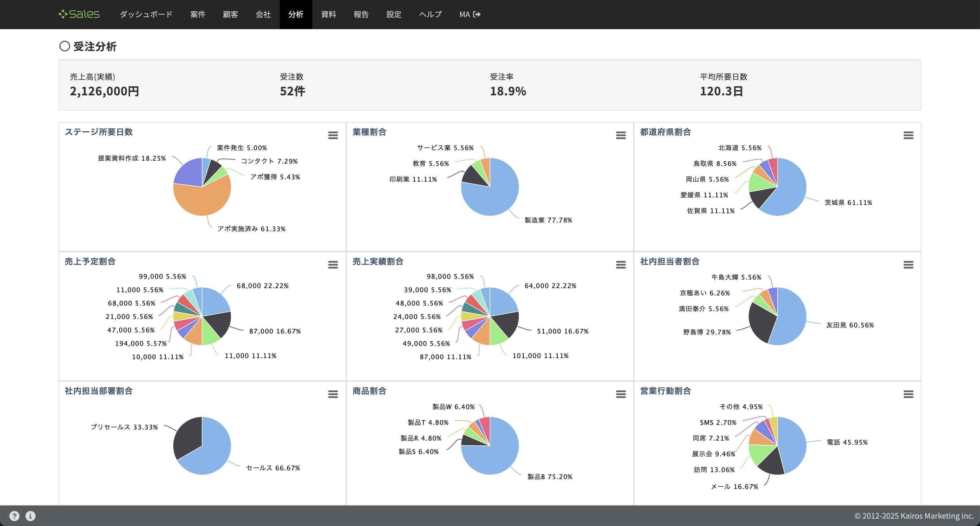Expand the 社内担当部署割合 chart export menu
The image size is (980, 526).
pyautogui.click(x=333, y=394)
